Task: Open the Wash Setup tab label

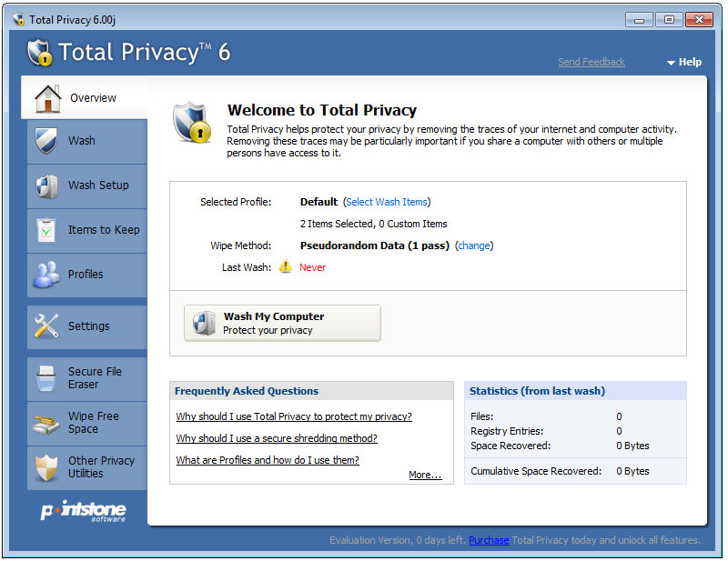Action: click(98, 185)
